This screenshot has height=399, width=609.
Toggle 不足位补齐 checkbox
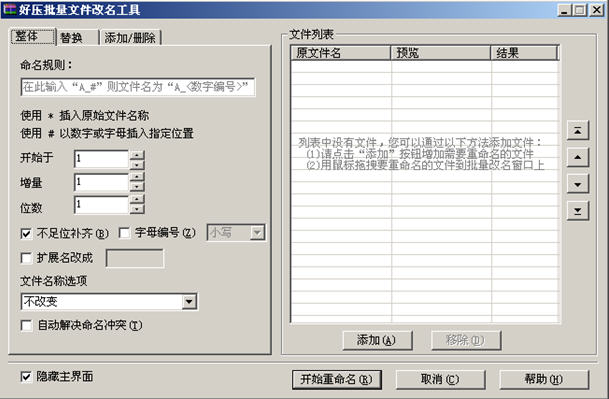pos(26,233)
